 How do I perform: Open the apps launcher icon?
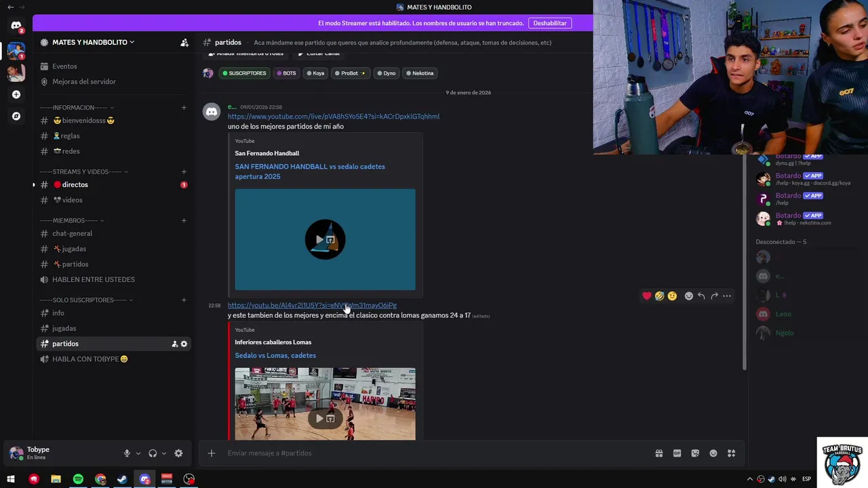(x=732, y=453)
